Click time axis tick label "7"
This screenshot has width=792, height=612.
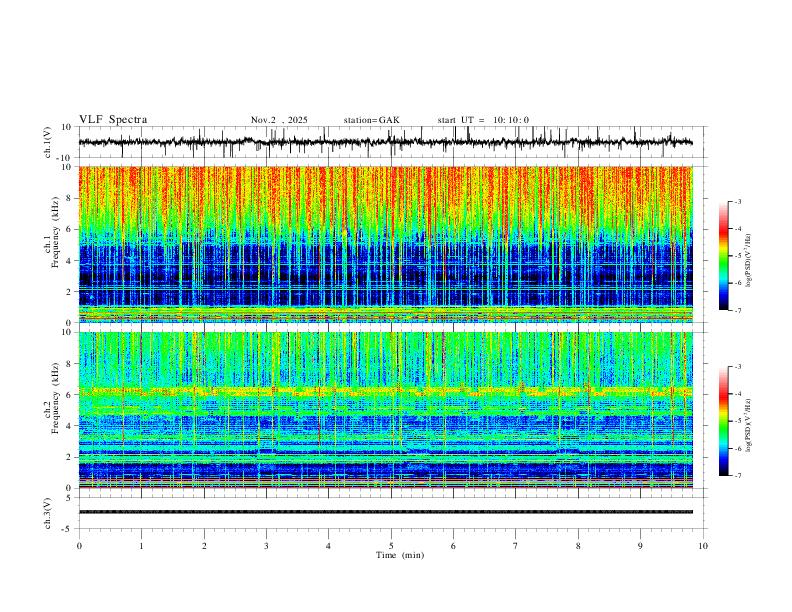516,546
